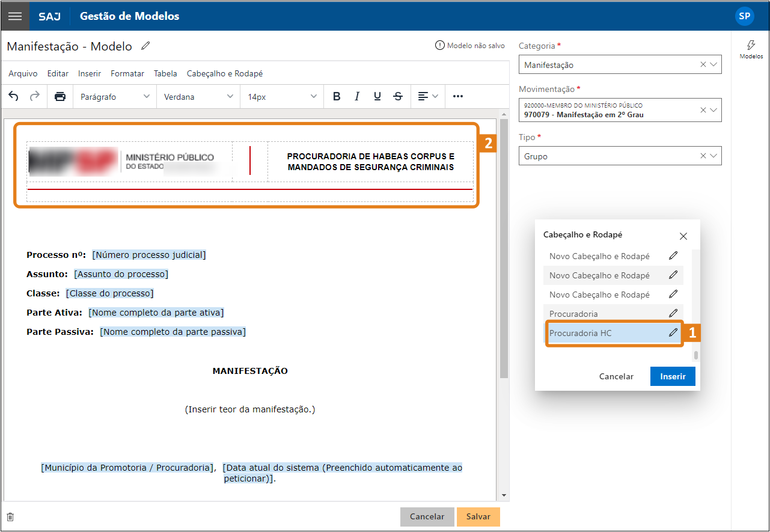Edit the model title with pencil icon
Screen dimensions: 770x532
click(x=145, y=46)
